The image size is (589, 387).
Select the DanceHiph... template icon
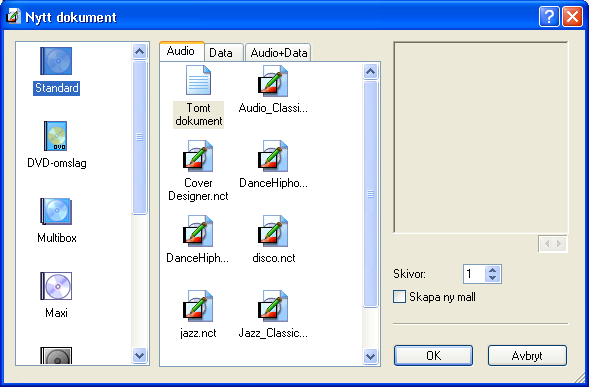(x=198, y=231)
